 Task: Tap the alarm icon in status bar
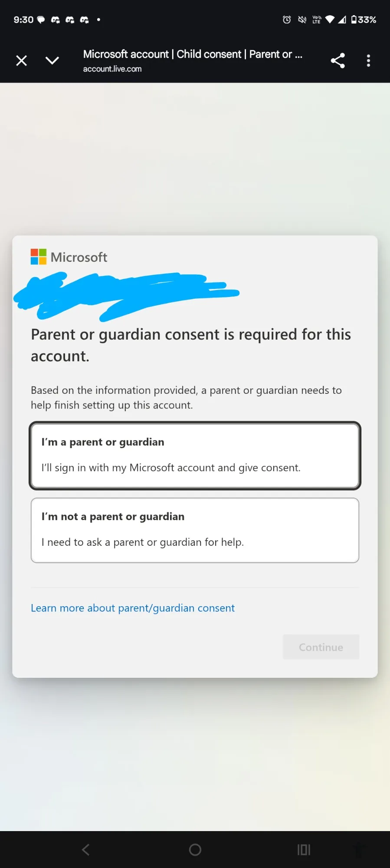287,20
